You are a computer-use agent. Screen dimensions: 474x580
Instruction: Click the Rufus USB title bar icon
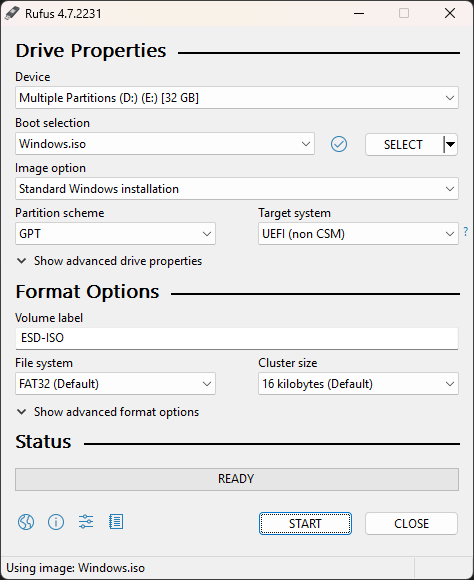(x=11, y=14)
